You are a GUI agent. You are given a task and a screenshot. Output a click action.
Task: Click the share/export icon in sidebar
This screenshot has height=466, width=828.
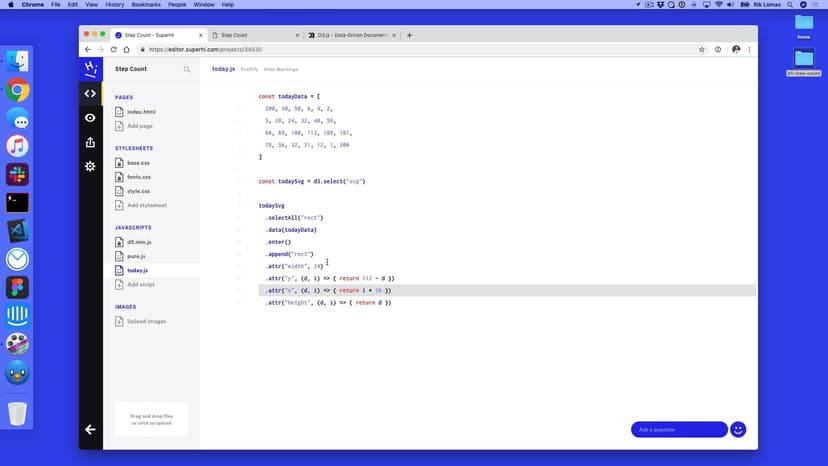coord(90,142)
